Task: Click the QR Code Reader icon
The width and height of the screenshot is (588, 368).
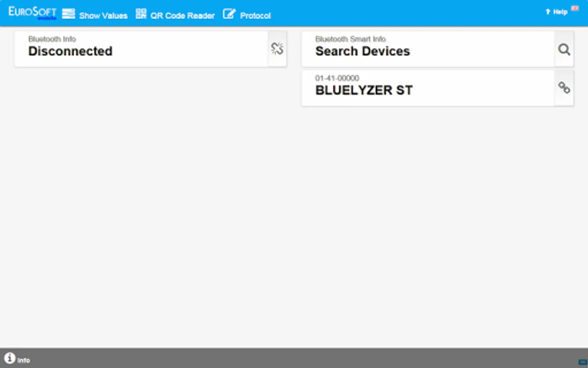Action: [x=141, y=13]
